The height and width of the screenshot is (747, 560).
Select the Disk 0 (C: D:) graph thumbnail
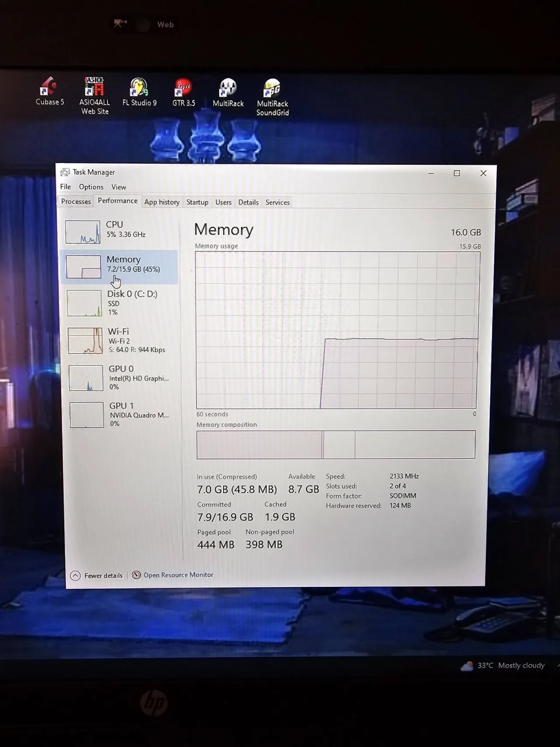[x=84, y=303]
